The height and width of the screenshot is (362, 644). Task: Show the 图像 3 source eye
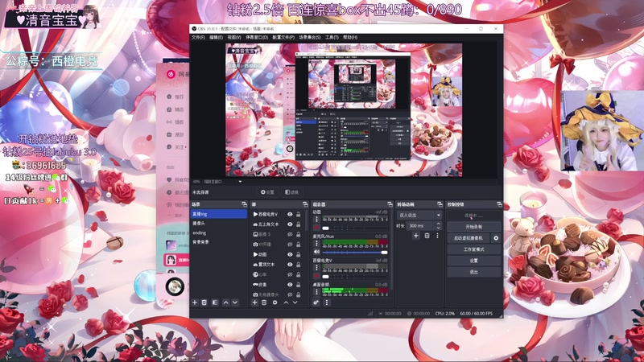pos(290,234)
